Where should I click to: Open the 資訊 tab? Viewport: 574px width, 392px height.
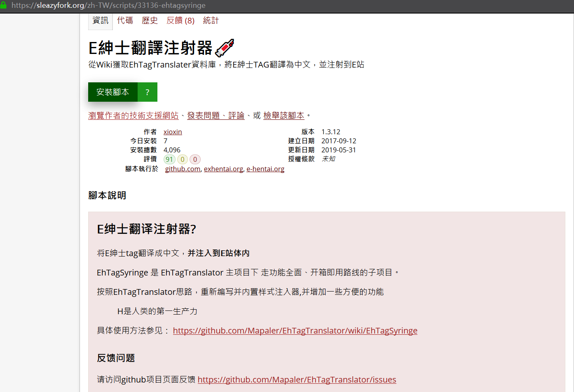point(101,21)
